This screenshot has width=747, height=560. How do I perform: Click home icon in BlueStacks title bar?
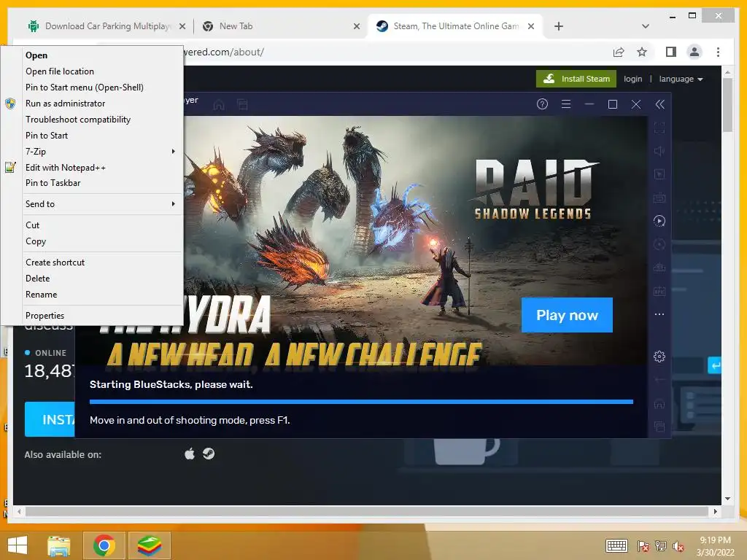219,104
